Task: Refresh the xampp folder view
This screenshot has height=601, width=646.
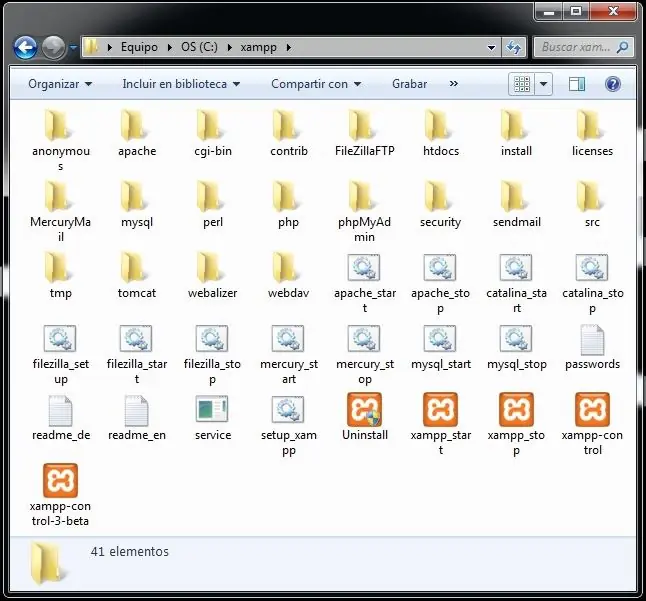Action: pos(513,47)
